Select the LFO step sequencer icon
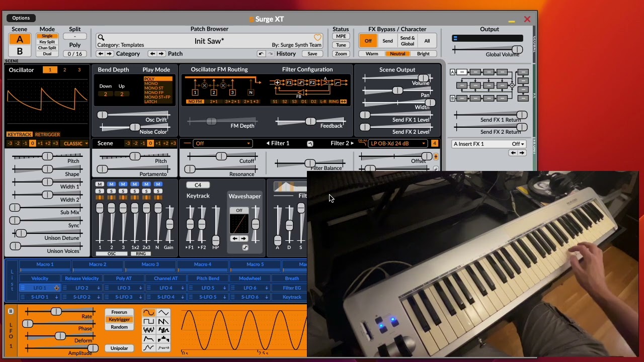 164,339
